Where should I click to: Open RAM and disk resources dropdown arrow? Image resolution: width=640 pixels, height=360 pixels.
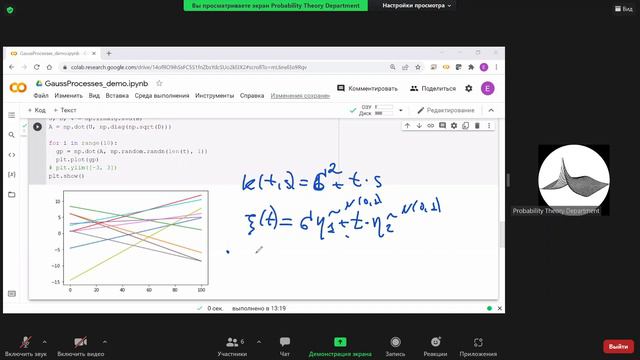(x=400, y=110)
